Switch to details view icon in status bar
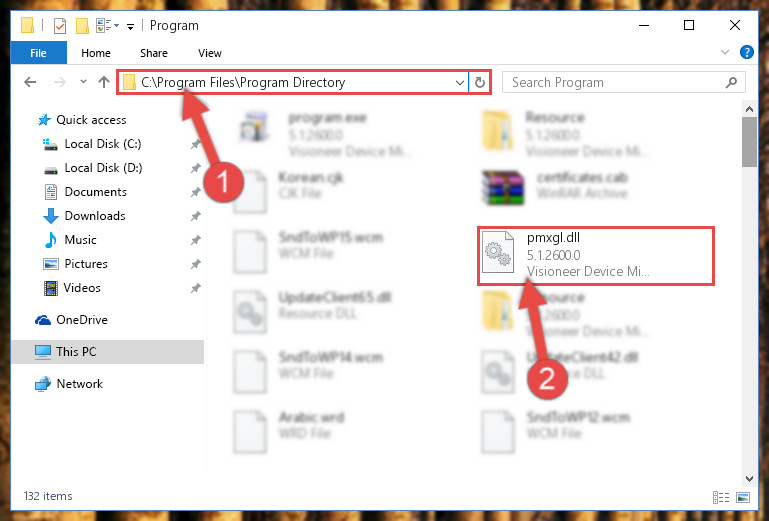Image resolution: width=769 pixels, height=521 pixels. click(720, 497)
